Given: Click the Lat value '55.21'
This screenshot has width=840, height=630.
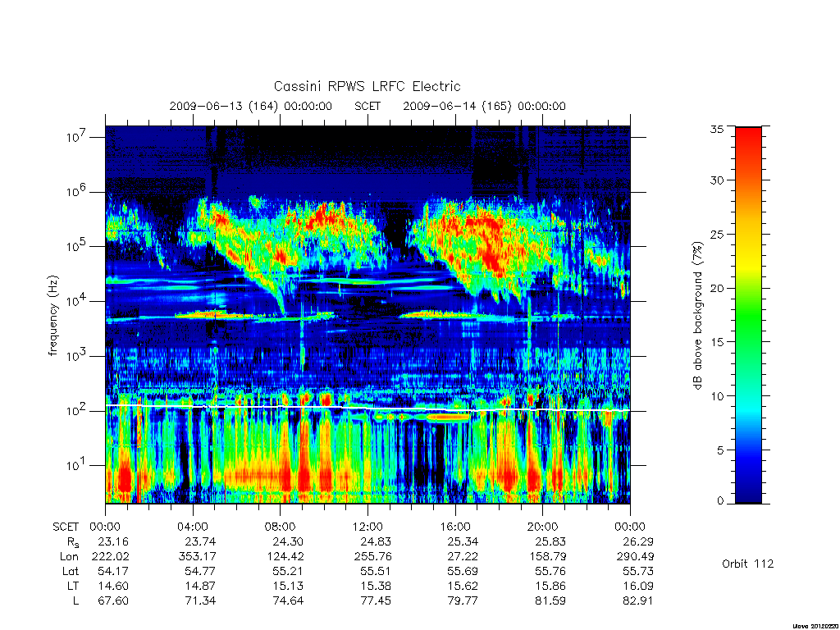Looking at the screenshot, I should [288, 572].
